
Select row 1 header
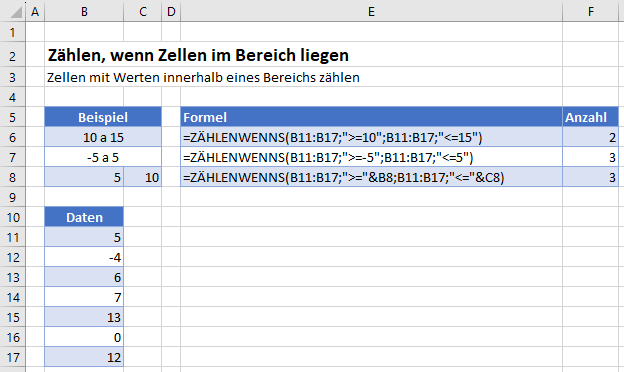(x=13, y=32)
